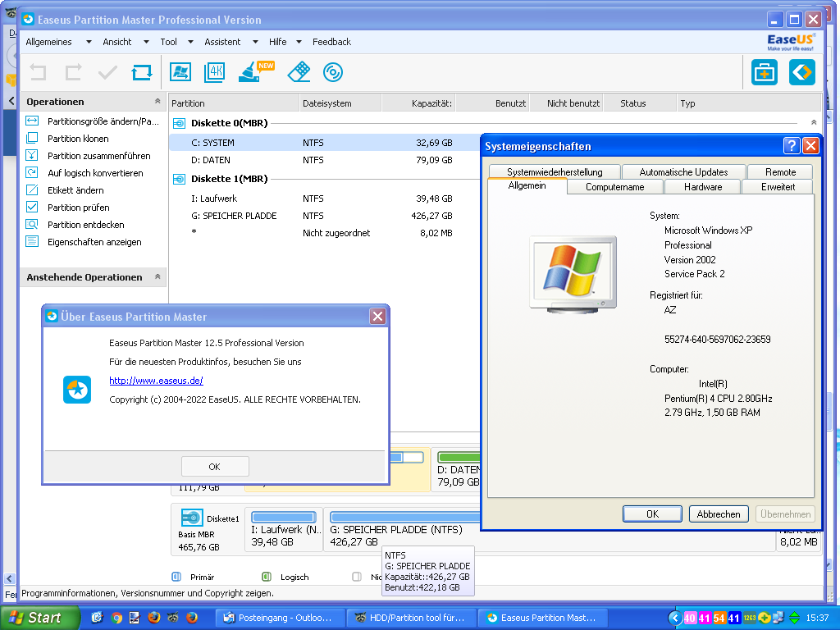Click the Kapazität column header
The image size is (840, 630).
pyautogui.click(x=418, y=103)
